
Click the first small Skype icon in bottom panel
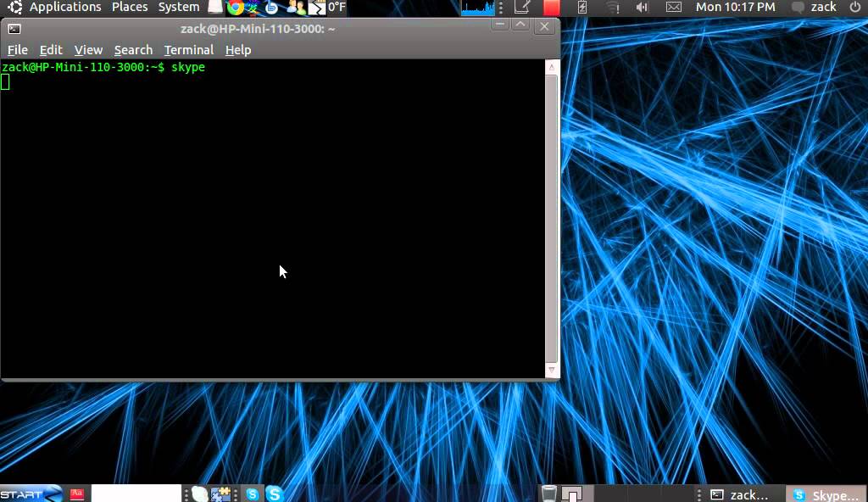[x=253, y=494]
